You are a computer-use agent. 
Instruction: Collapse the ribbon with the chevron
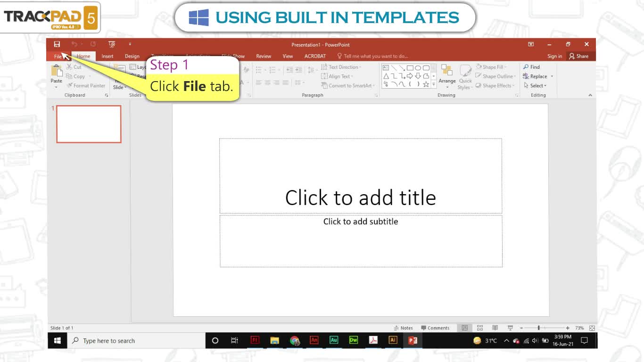(590, 95)
